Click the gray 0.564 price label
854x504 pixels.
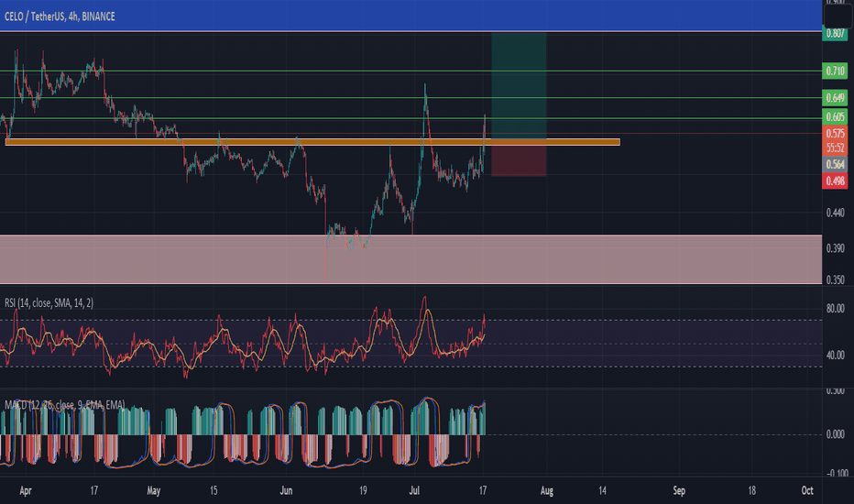pos(835,165)
